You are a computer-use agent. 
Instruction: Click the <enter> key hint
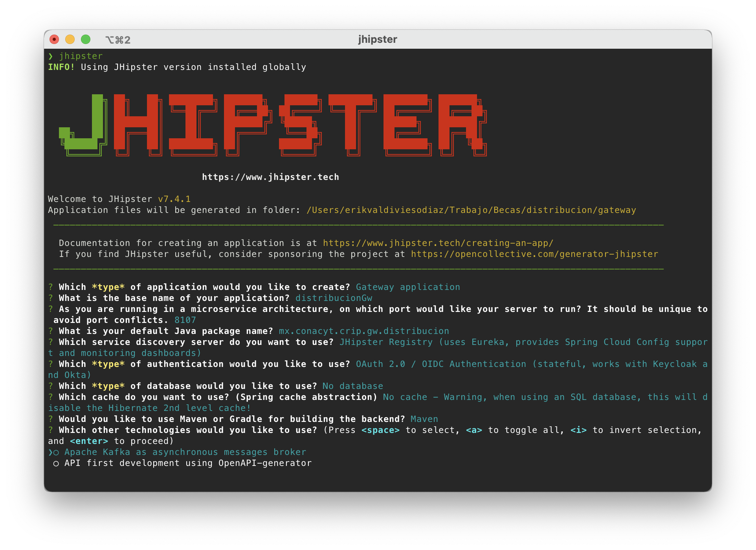click(x=89, y=441)
